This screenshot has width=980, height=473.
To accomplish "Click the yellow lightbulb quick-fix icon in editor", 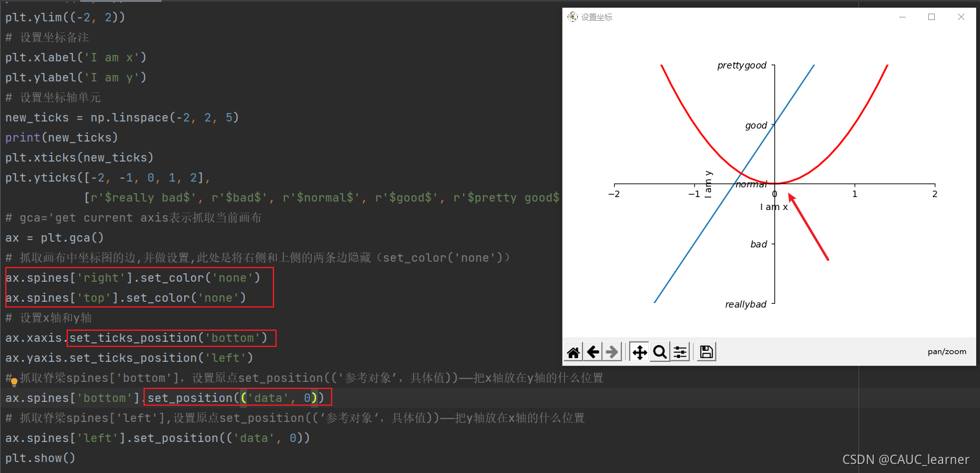I will point(14,383).
